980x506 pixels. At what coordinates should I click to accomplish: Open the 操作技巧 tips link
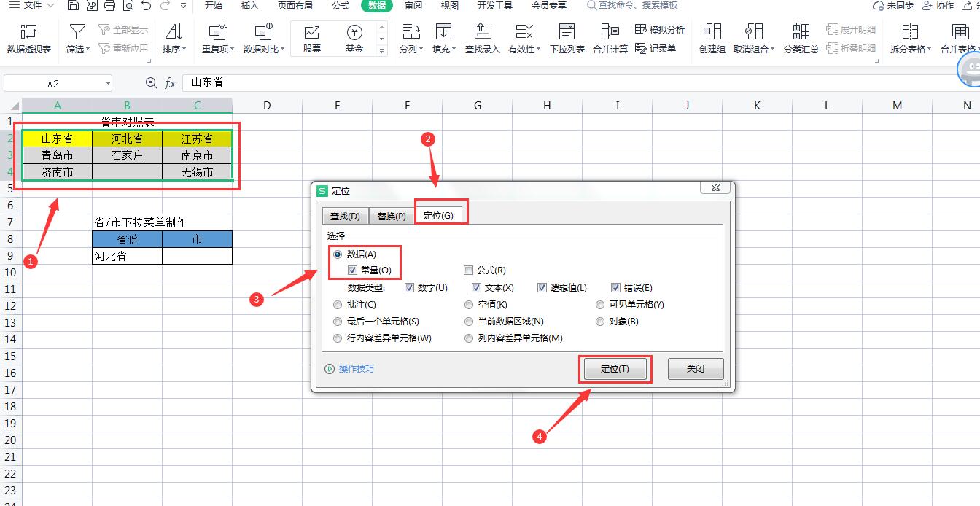point(356,369)
